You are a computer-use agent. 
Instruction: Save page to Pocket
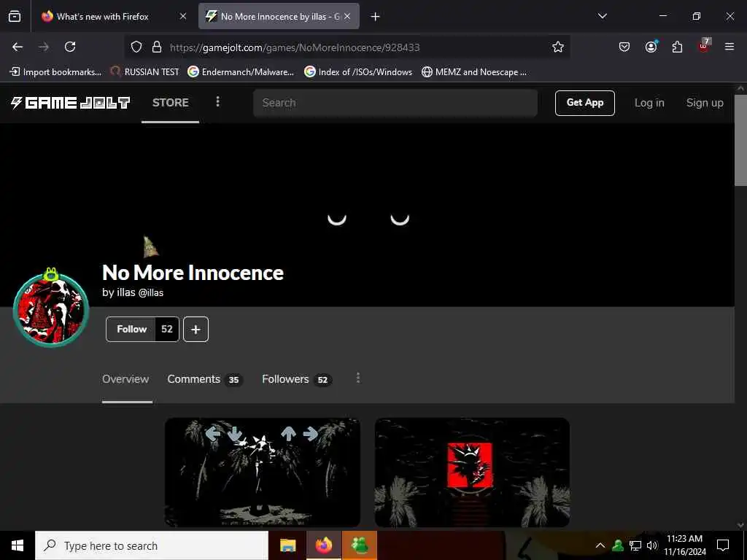click(x=624, y=47)
